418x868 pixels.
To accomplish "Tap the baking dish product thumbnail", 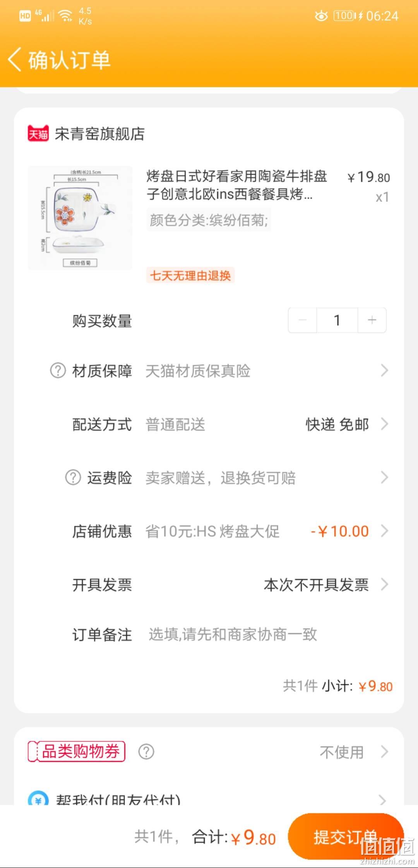I will tap(80, 218).
